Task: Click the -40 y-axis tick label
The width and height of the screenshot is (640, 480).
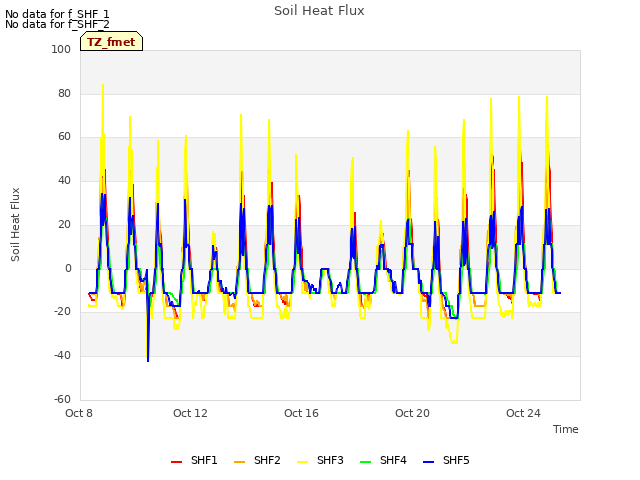Action: click(x=62, y=356)
